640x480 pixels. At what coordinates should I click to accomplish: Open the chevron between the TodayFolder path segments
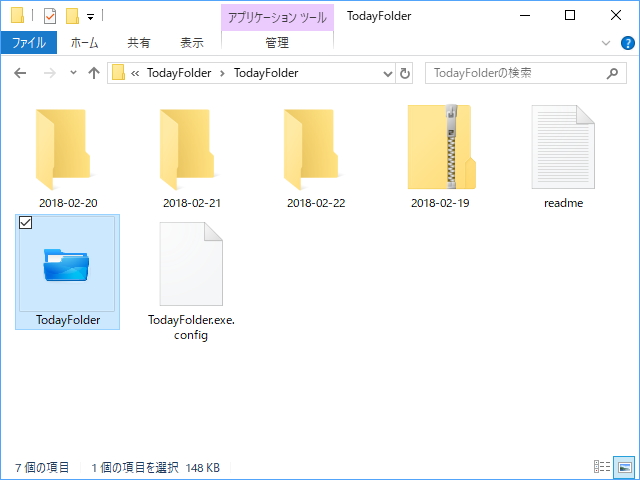coord(222,73)
